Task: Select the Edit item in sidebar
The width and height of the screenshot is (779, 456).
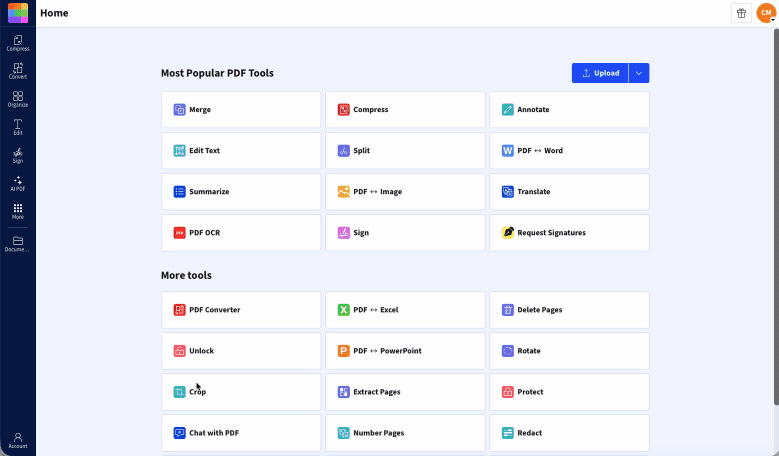Action: [x=18, y=127]
